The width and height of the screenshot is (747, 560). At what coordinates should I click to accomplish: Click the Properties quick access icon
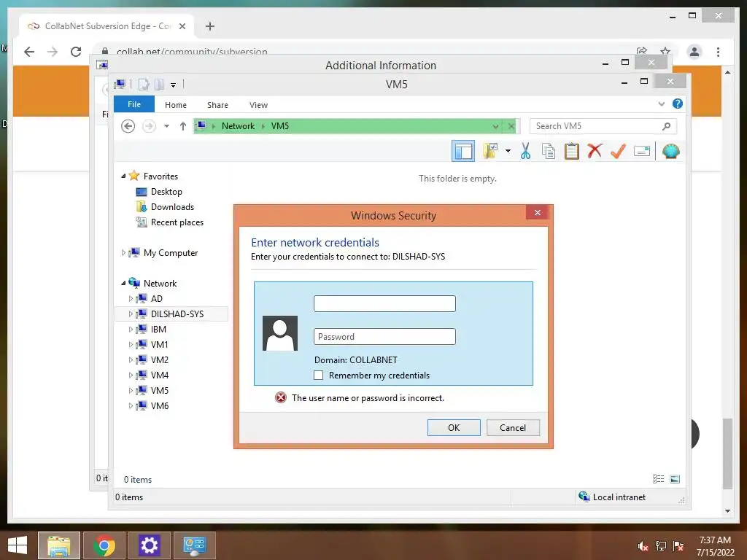click(x=144, y=85)
